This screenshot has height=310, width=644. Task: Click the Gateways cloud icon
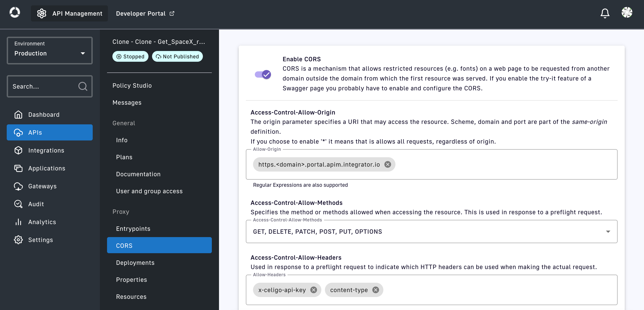18,186
